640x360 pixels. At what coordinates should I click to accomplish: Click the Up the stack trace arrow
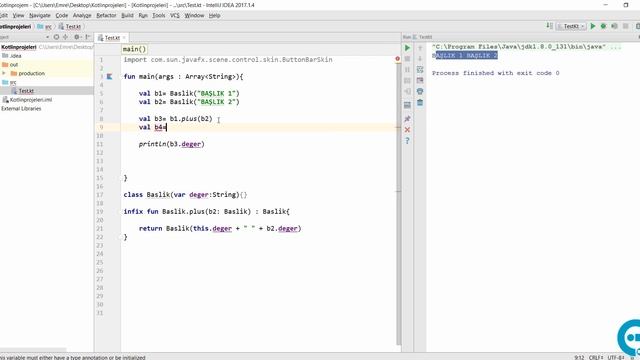point(420,48)
